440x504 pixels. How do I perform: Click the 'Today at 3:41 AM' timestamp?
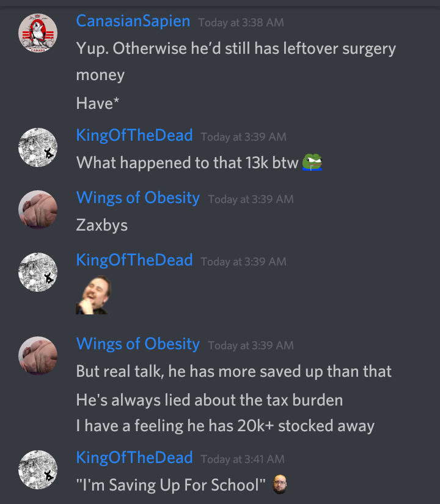click(x=243, y=459)
